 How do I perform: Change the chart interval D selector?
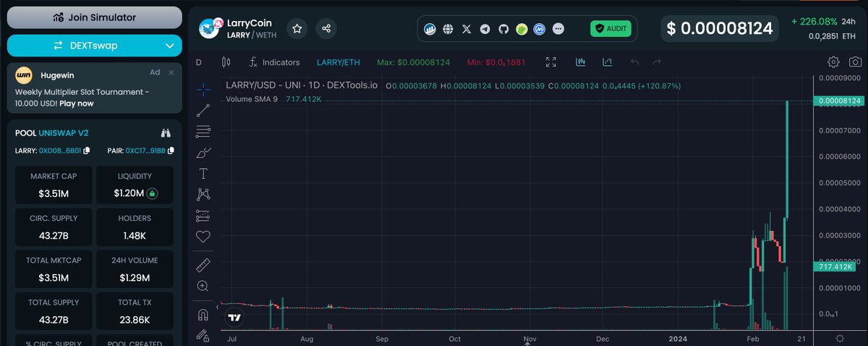pos(199,62)
